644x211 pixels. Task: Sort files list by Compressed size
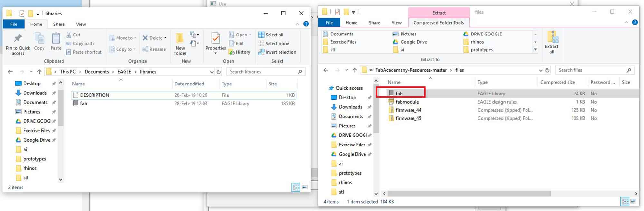557,82
